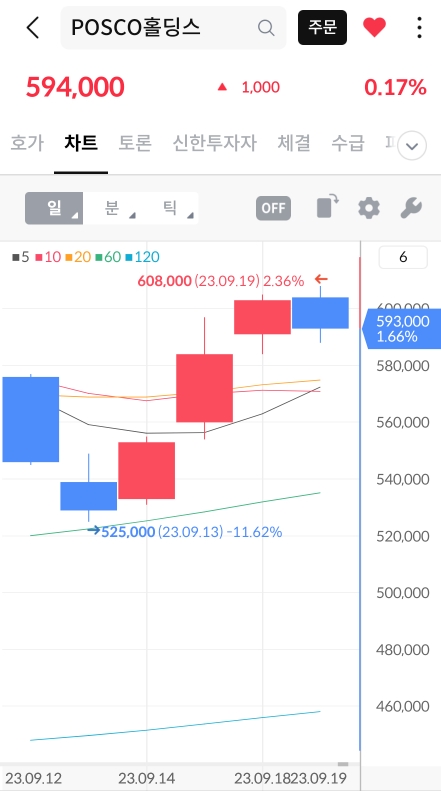Click the 23.09.12 date label
Screen dimensions: 441x791
[33, 778]
